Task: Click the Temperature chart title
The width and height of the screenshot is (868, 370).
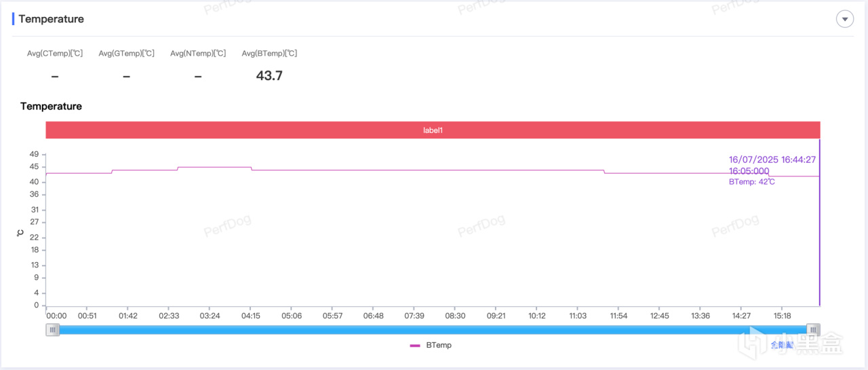Action: click(51, 107)
